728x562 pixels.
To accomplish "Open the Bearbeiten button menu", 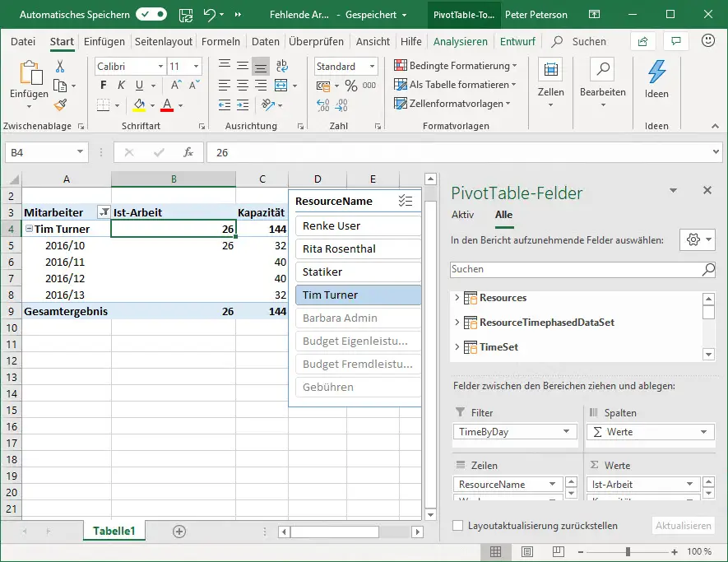I will tap(603, 84).
